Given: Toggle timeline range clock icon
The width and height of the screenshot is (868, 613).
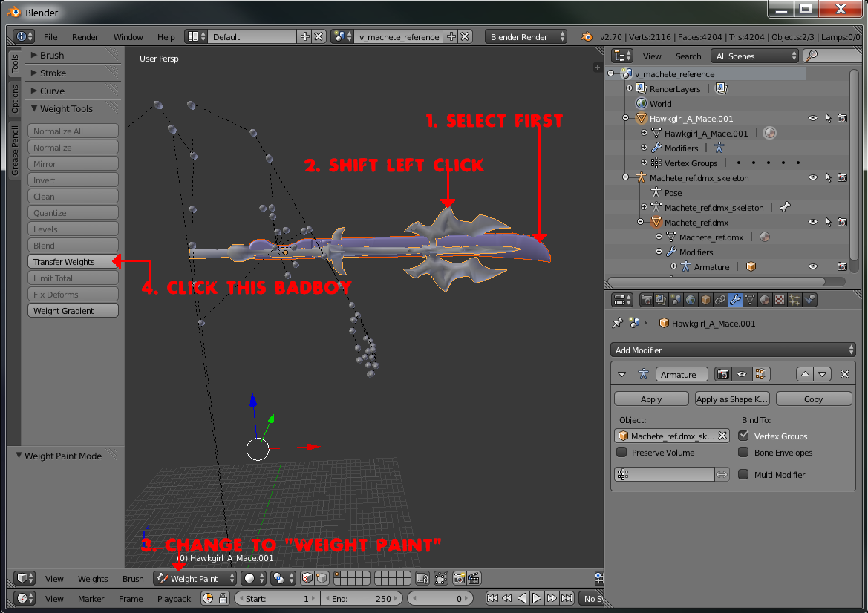Looking at the screenshot, I should coord(208,599).
